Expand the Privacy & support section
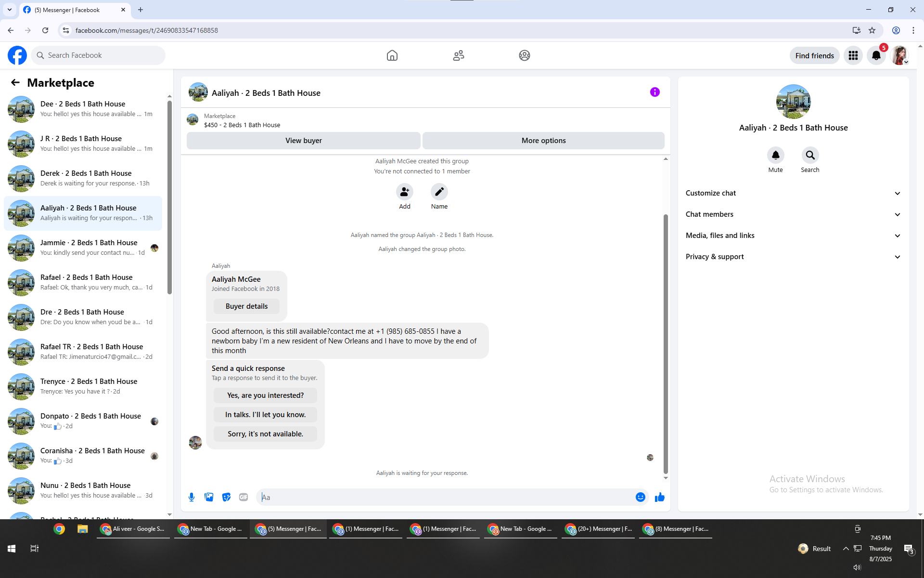 click(x=793, y=257)
